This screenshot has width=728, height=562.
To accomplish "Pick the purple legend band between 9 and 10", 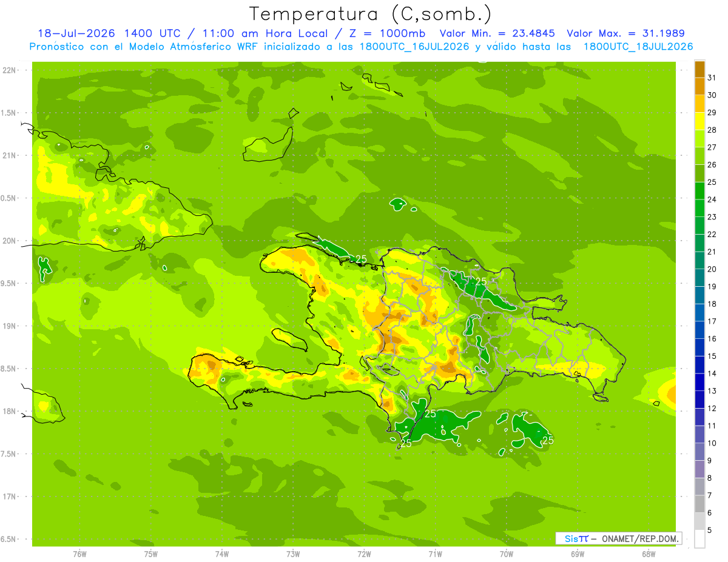I will point(699,452).
